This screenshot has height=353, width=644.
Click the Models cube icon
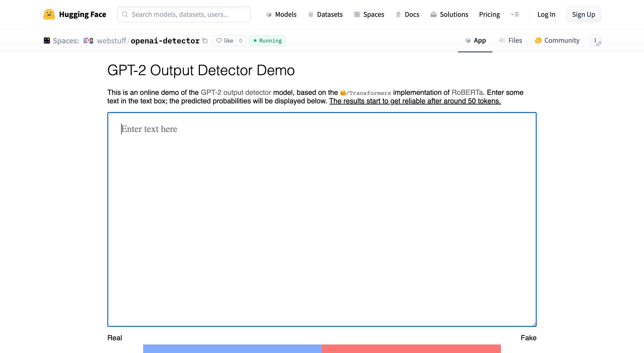coord(269,14)
